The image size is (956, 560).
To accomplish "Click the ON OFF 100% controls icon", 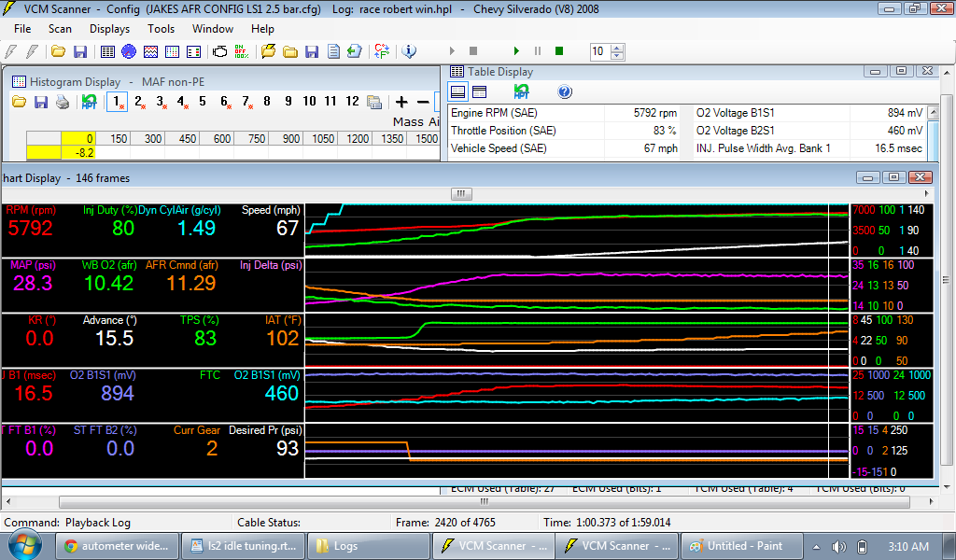I will [242, 51].
